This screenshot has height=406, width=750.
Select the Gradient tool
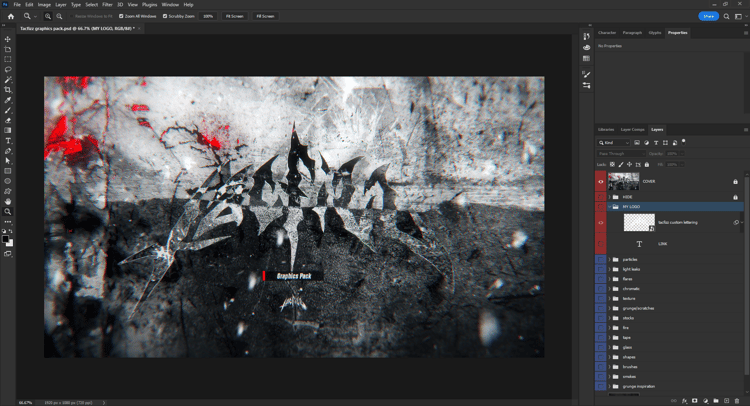tap(8, 131)
